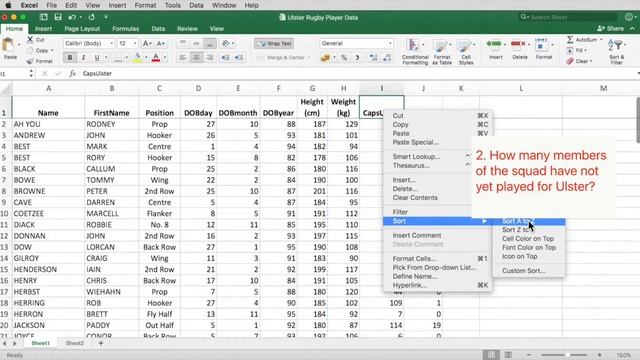Open the fill color dropdown arrow
This screenshot has height=360, width=640.
tap(146, 58)
